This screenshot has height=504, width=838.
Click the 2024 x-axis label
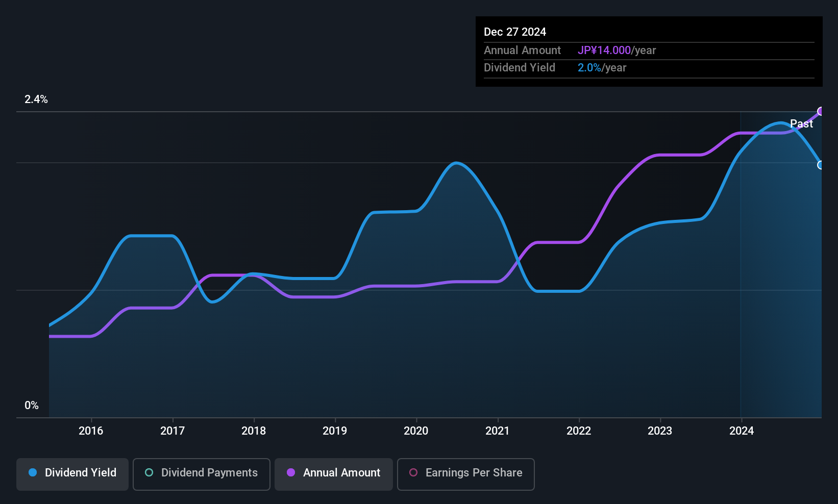click(741, 431)
